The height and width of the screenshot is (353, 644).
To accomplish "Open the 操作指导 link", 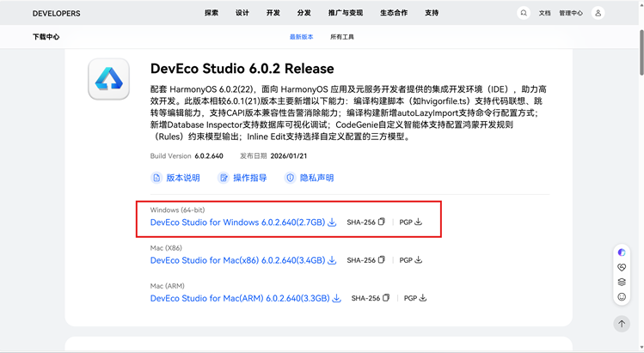I will point(249,178).
